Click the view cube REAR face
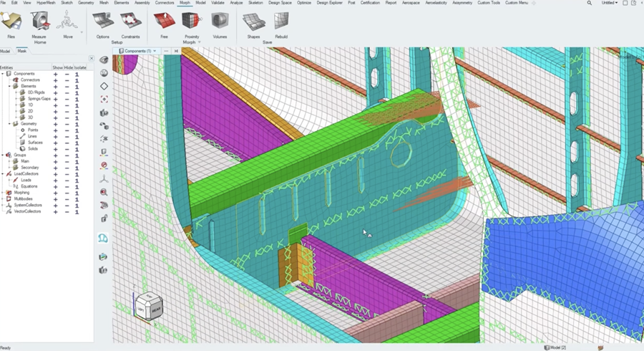 (x=157, y=310)
